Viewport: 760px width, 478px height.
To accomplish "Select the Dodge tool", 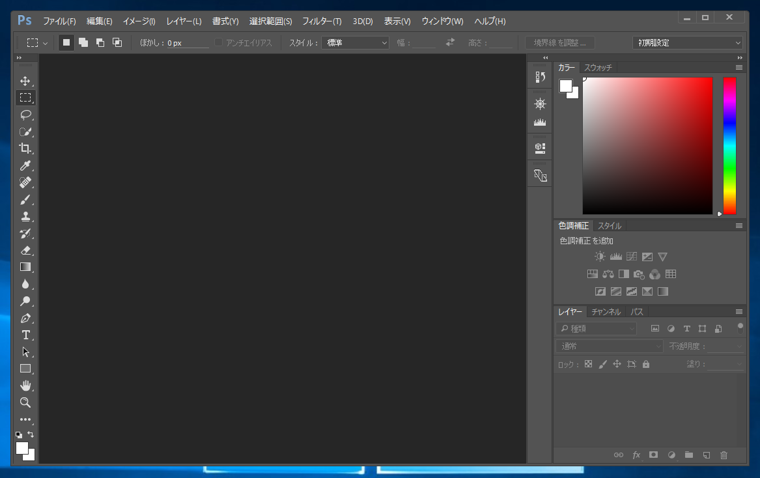I will (25, 301).
